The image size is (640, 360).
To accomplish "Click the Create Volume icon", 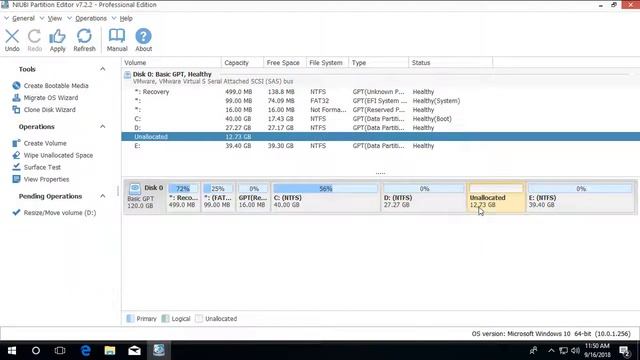I will point(16,143).
